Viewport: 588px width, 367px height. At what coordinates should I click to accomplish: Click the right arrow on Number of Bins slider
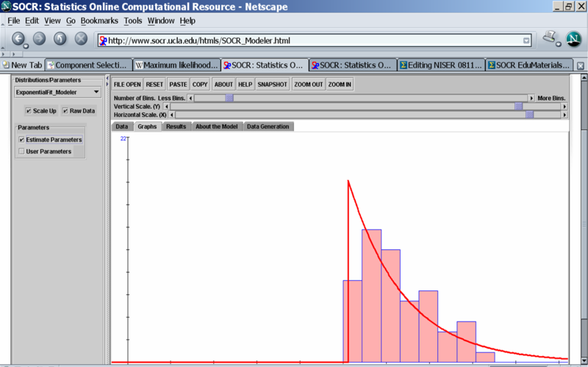[x=531, y=98]
